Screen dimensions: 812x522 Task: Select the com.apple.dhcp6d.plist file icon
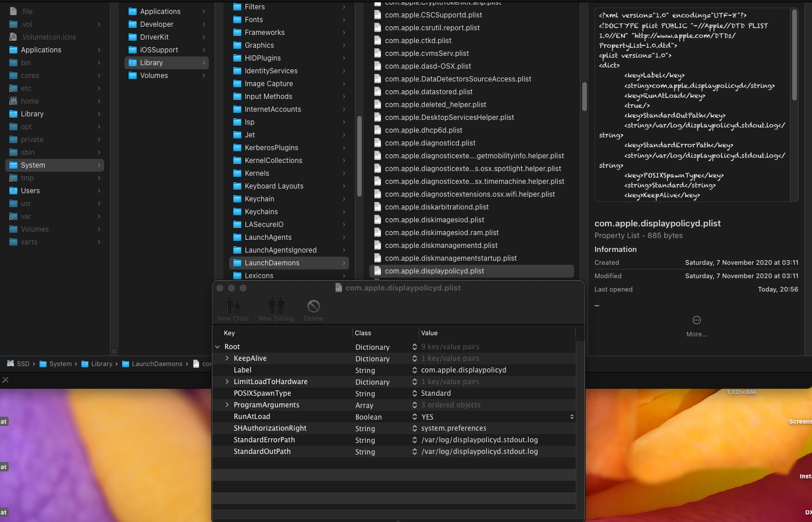[377, 130]
